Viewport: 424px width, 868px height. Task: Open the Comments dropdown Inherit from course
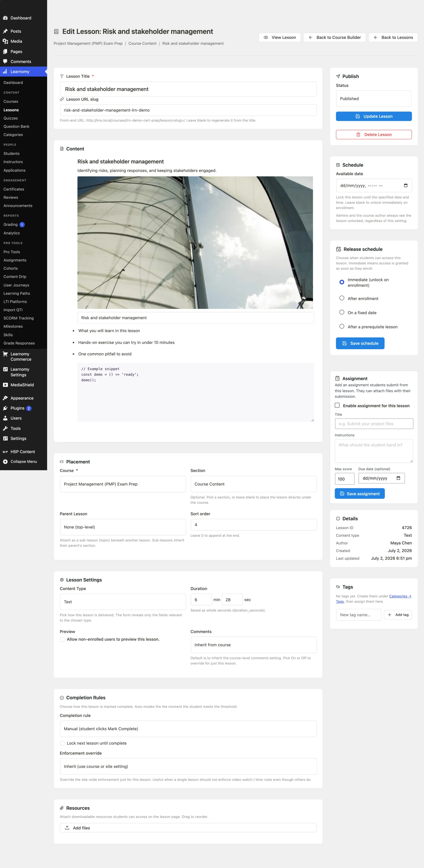(x=253, y=645)
